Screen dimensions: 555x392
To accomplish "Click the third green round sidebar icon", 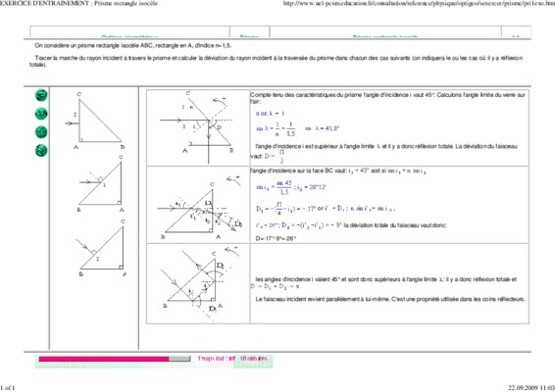I will 41,132.
